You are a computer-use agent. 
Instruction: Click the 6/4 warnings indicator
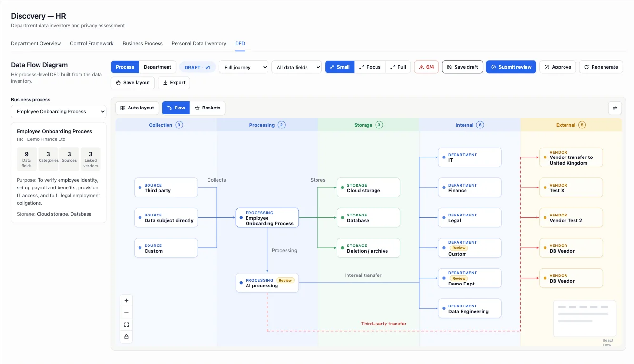tap(426, 67)
